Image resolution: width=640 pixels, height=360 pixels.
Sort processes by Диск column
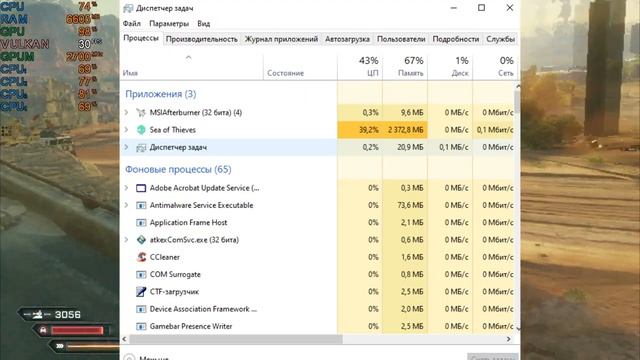(450, 67)
